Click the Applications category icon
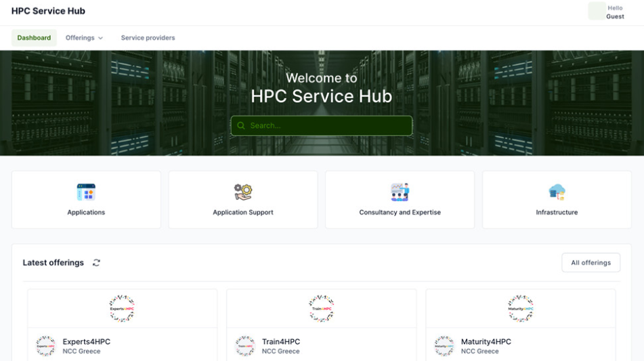The image size is (644, 361). tap(86, 192)
